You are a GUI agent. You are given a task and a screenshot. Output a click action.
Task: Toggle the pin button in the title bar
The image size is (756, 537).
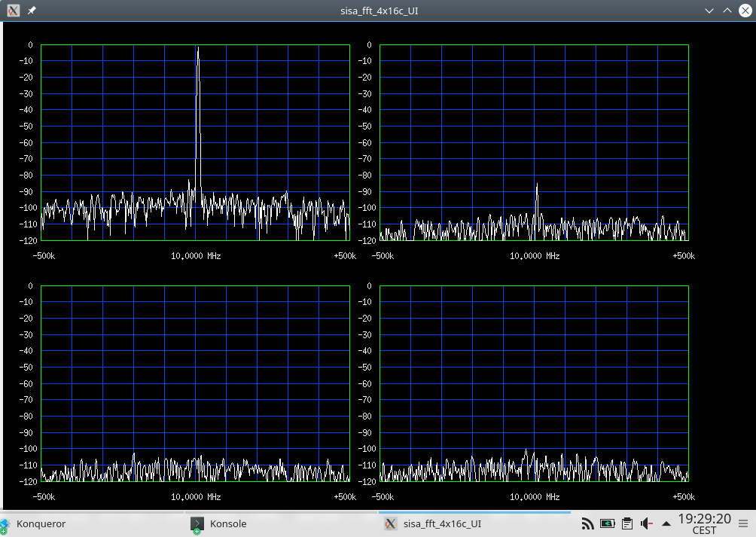31,11
